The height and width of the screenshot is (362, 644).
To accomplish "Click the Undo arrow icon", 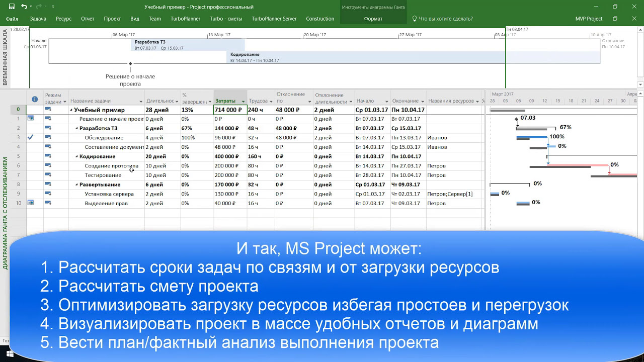I will click(x=24, y=7).
